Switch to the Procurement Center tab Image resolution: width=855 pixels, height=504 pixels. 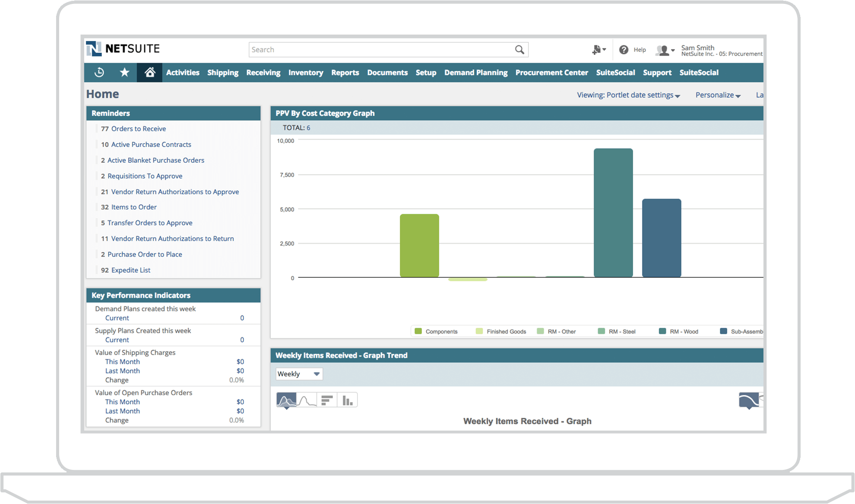(551, 73)
